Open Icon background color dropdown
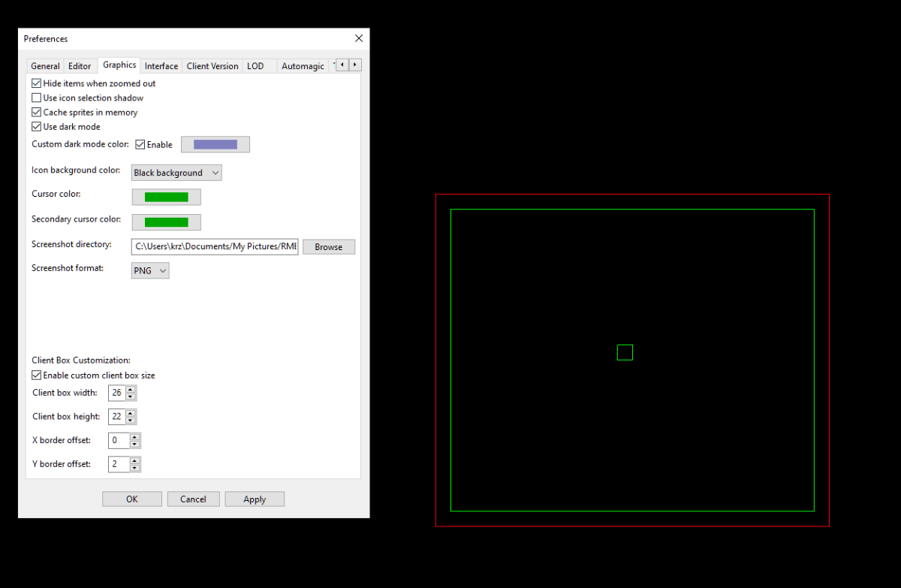 point(176,173)
